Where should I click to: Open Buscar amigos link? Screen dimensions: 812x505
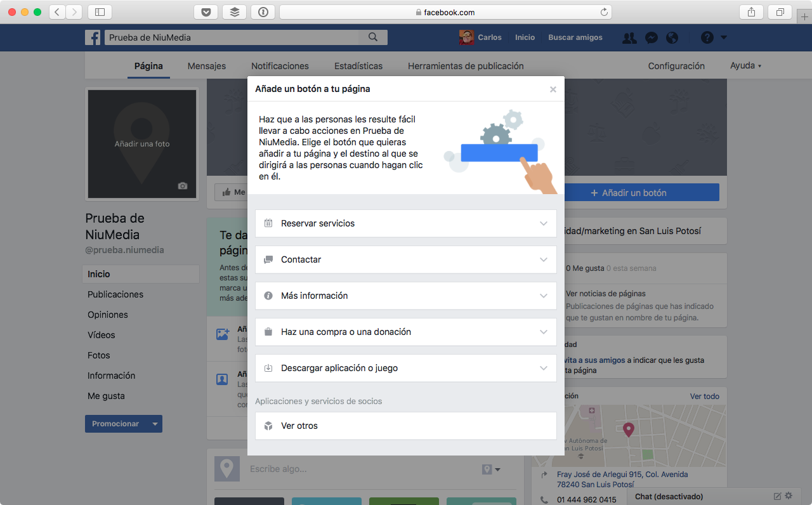click(575, 37)
